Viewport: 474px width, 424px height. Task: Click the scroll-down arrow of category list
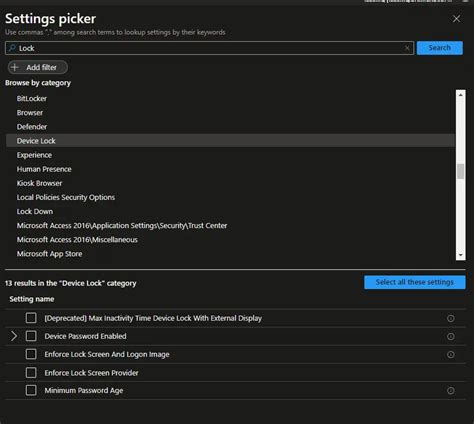click(x=461, y=255)
